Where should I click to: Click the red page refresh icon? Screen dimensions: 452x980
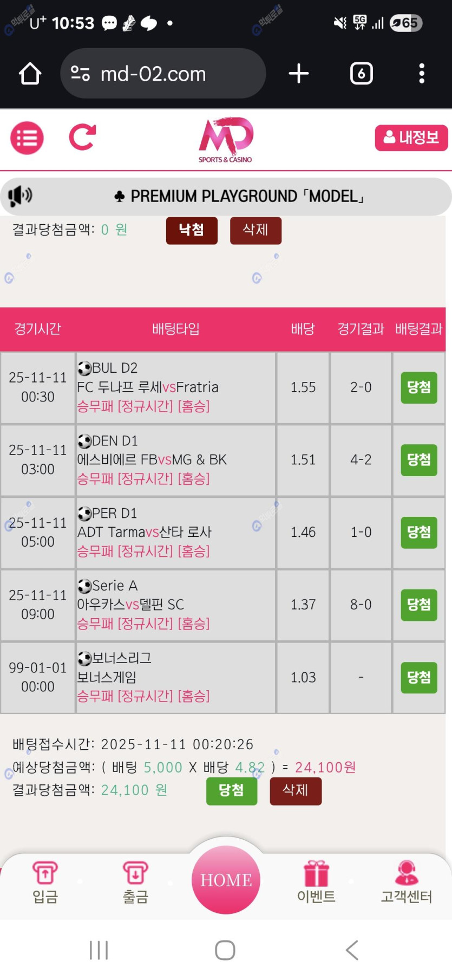pyautogui.click(x=82, y=137)
